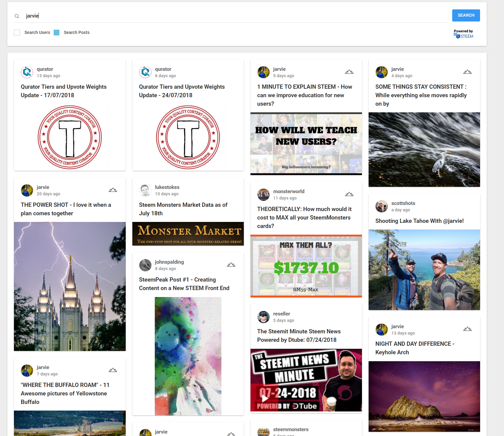Open lukestokes profile avatar

pos(145,190)
